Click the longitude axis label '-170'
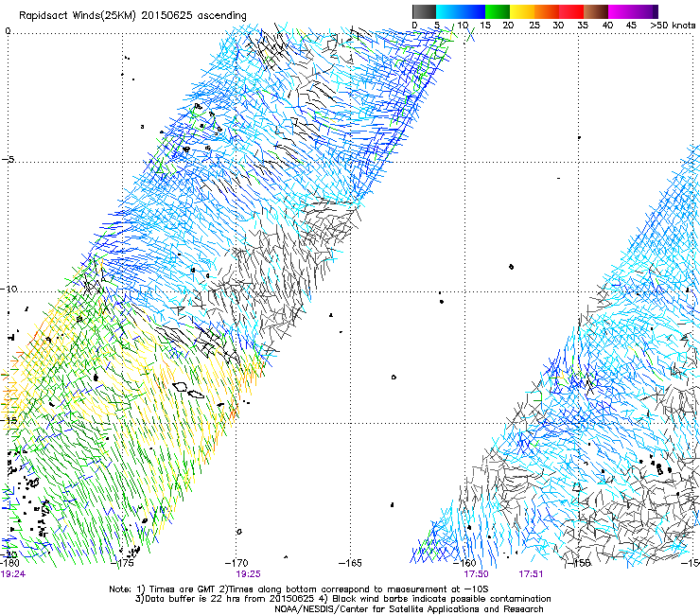 [236, 563]
